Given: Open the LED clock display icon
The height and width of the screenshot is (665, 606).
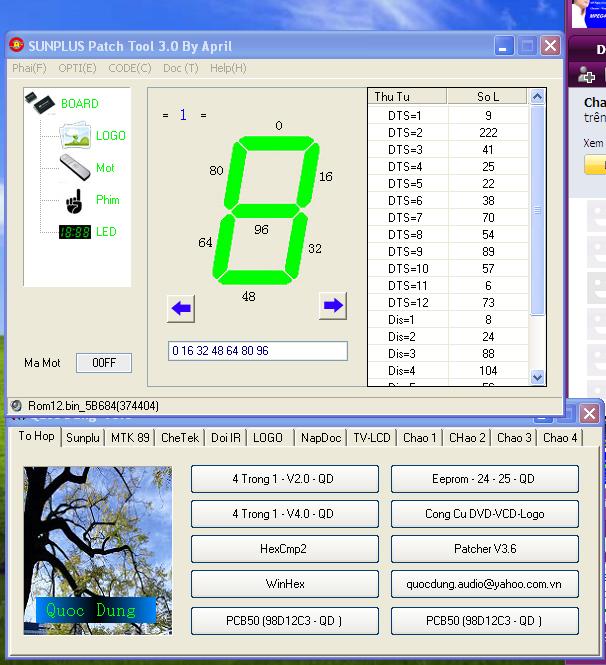Looking at the screenshot, I should coord(75,232).
